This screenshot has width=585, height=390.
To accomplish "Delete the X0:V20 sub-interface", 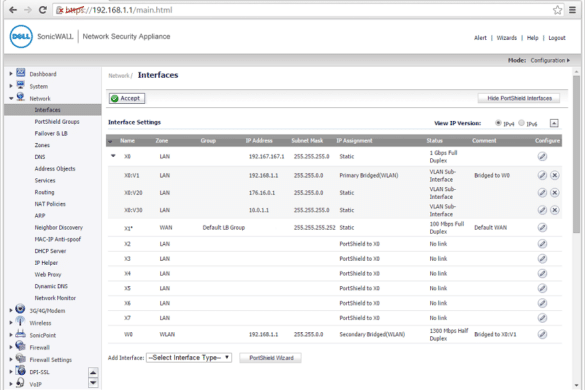I will pos(555,193).
